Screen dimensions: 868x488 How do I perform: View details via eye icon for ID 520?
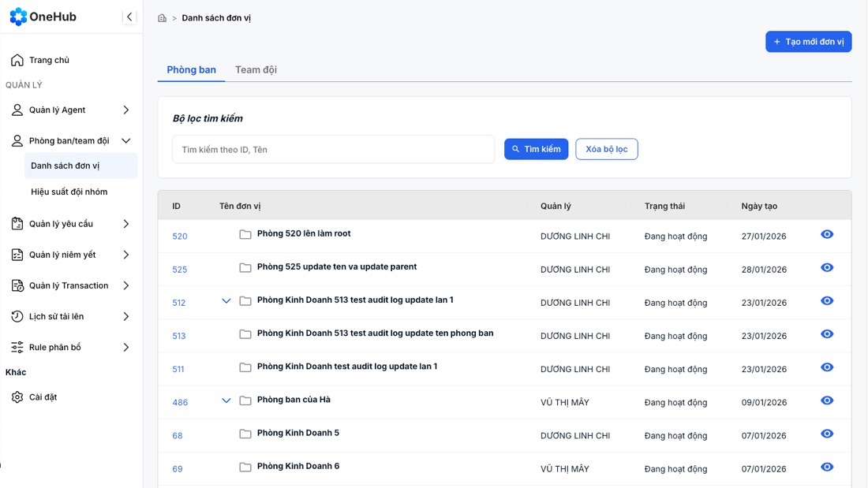click(x=827, y=235)
